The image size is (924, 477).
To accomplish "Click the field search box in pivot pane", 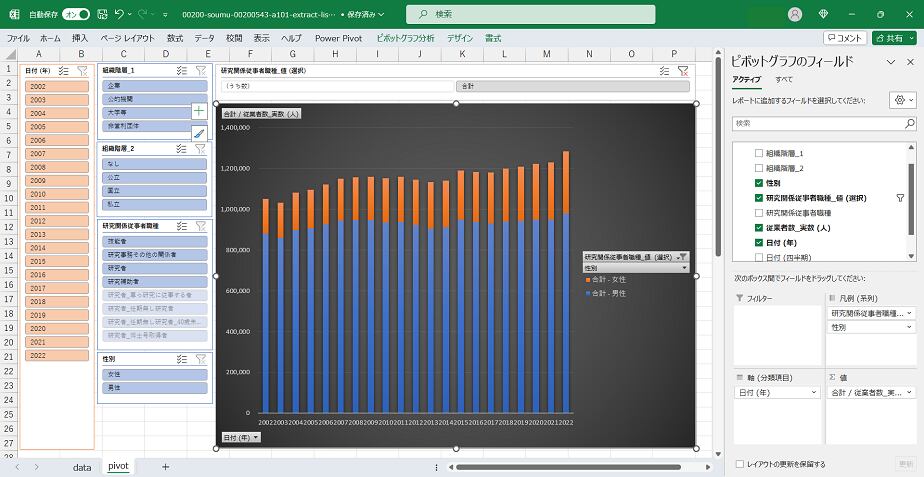I will point(822,123).
